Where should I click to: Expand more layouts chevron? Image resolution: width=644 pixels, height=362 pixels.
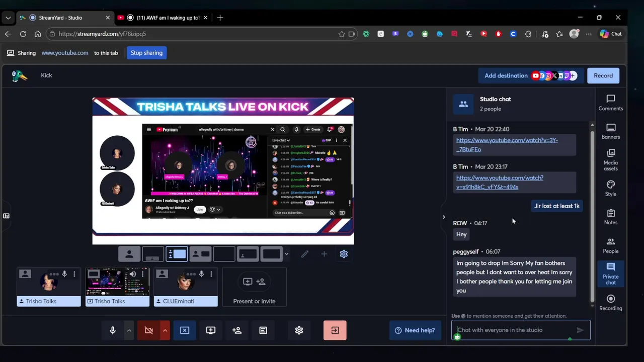click(x=286, y=254)
